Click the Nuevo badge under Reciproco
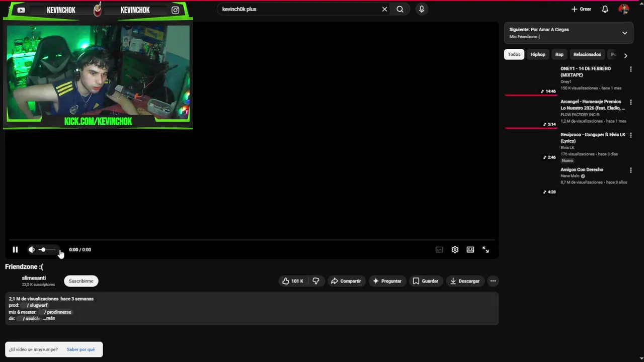 [567, 160]
